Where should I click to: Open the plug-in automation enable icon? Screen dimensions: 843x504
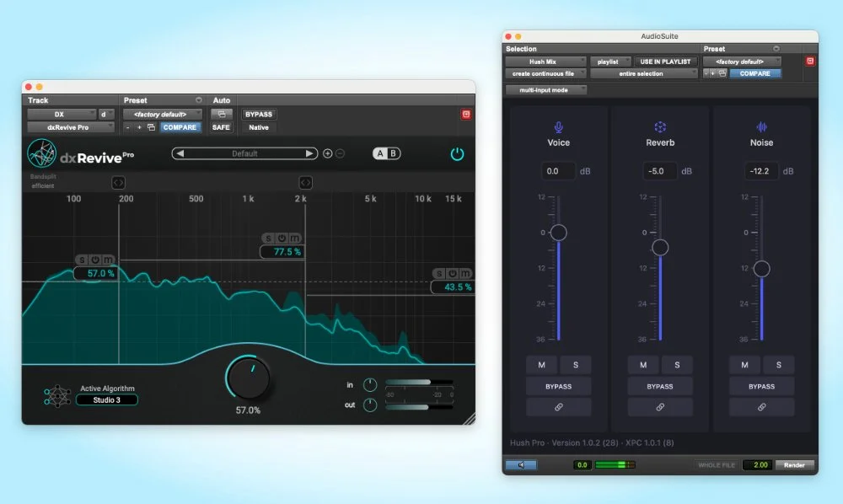(x=222, y=114)
